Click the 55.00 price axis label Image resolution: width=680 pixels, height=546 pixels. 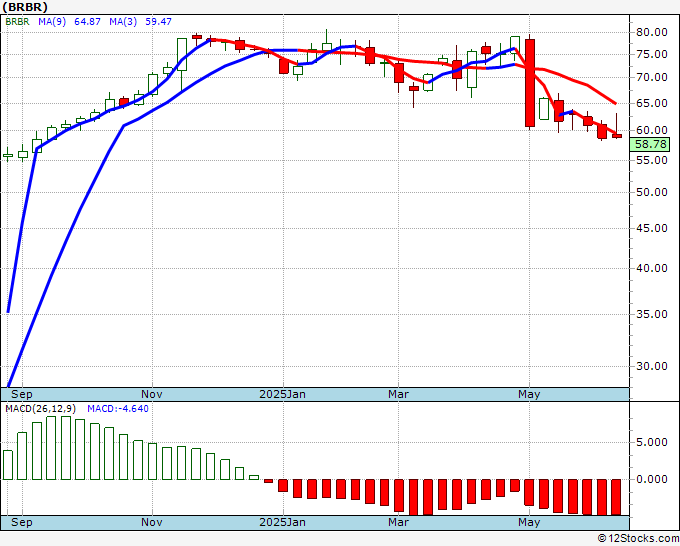click(x=651, y=160)
